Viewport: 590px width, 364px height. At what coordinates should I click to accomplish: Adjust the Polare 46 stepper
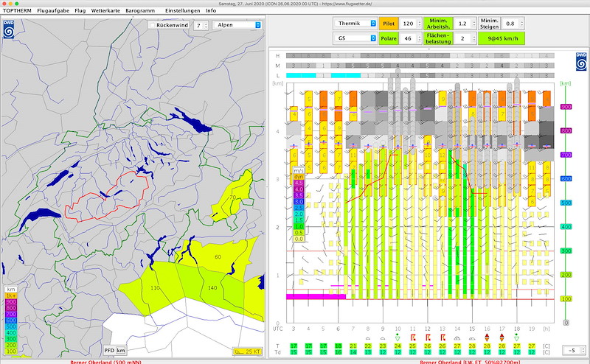420,38
